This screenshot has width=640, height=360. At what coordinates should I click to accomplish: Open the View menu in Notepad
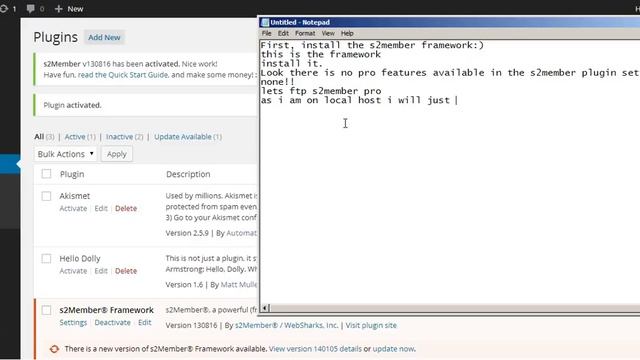[x=328, y=33]
